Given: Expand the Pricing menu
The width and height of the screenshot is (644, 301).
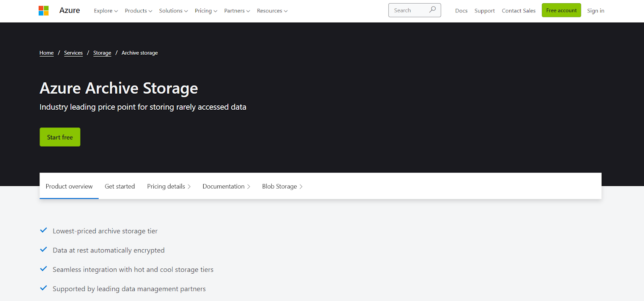Looking at the screenshot, I should pos(206,11).
